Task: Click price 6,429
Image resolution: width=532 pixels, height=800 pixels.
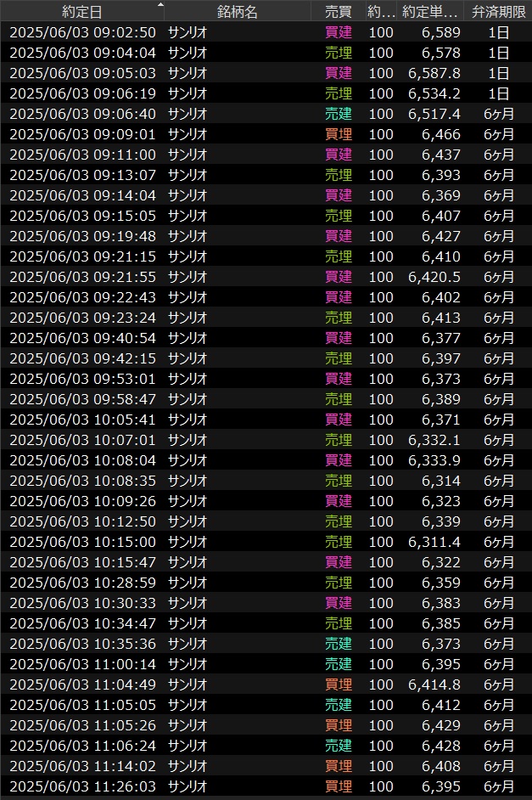Action: tap(440, 725)
